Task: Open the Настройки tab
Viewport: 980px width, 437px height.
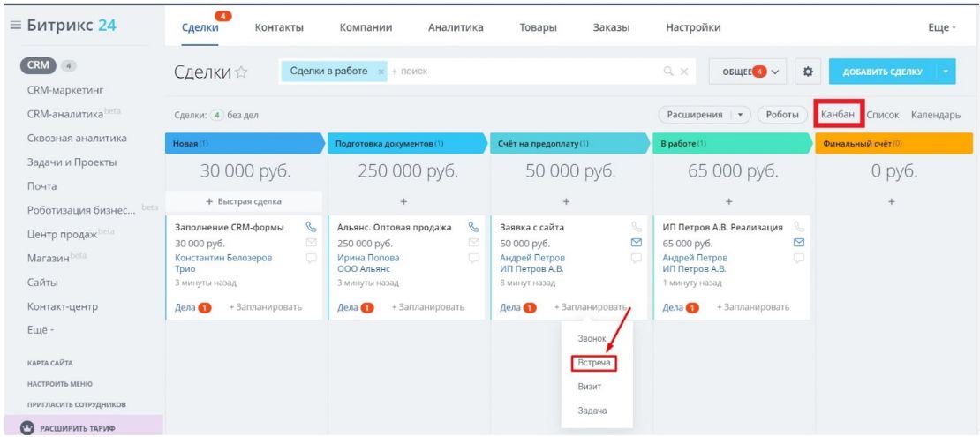Action: [693, 27]
